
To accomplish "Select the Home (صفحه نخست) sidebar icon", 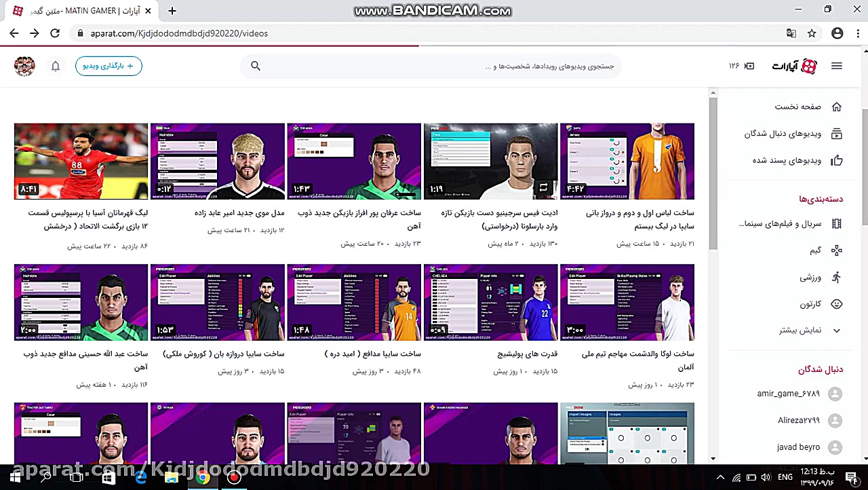I will point(836,107).
